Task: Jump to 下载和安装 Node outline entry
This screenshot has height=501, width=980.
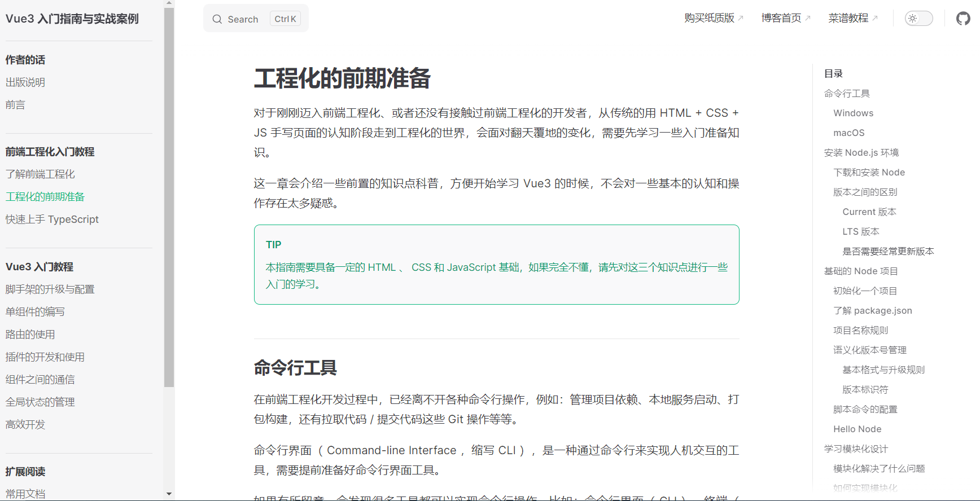Action: [869, 173]
